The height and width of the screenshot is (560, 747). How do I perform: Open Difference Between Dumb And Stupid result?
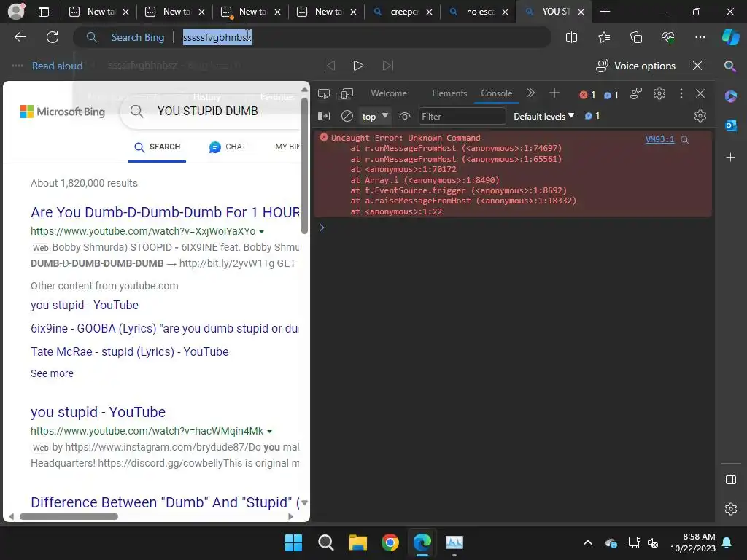(x=166, y=502)
